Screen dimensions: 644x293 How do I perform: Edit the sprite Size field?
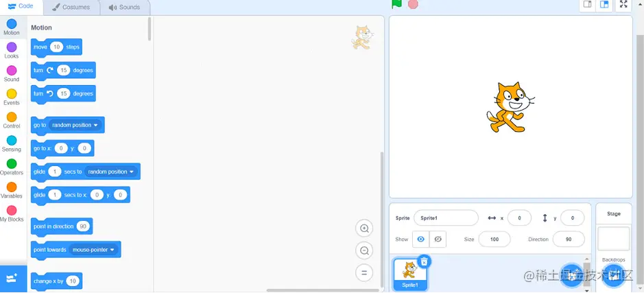pyautogui.click(x=494, y=239)
